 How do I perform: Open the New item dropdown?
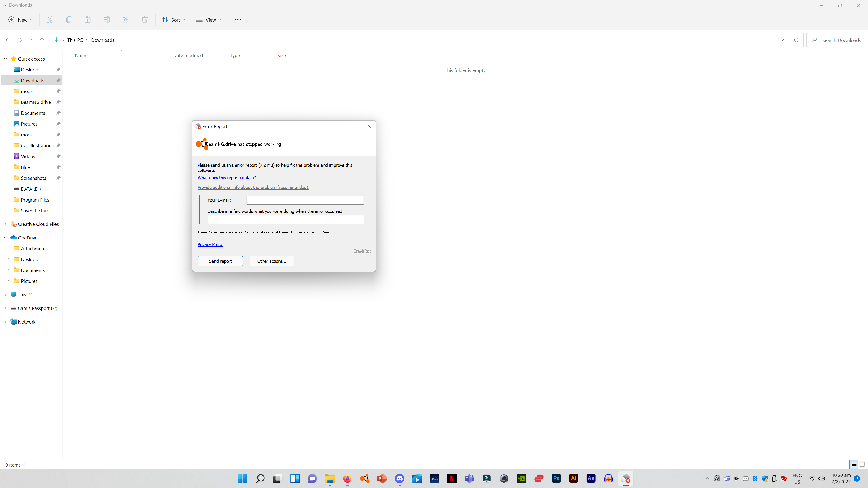pos(21,20)
